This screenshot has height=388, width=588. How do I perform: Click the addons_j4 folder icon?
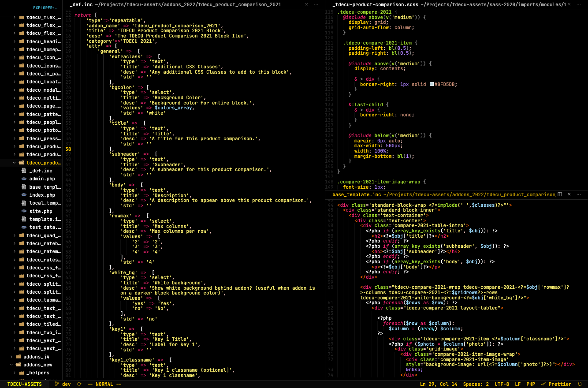[19, 357]
